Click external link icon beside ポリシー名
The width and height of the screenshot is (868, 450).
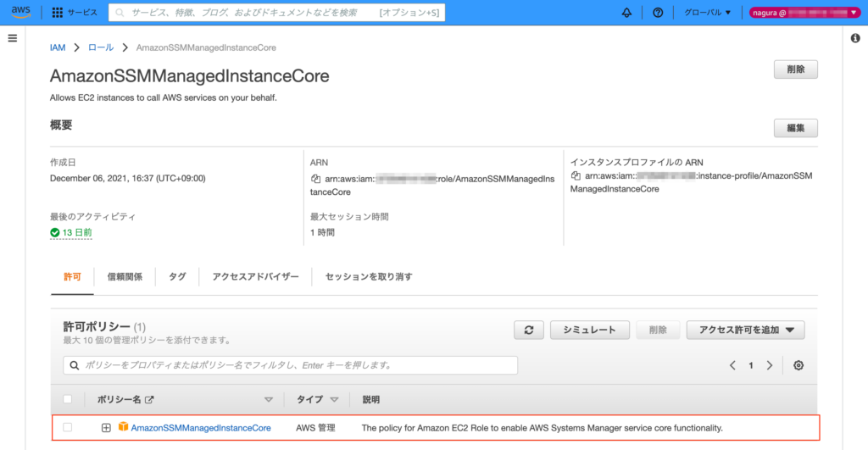pyautogui.click(x=149, y=400)
